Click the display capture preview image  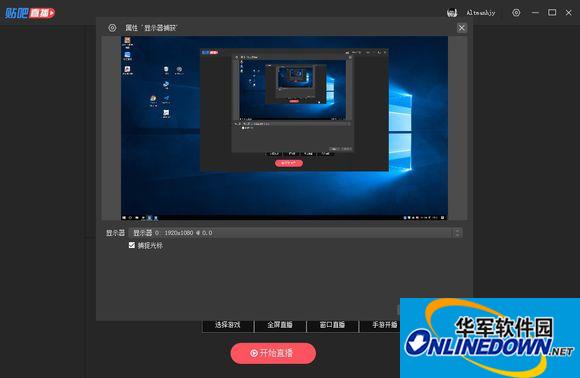[x=284, y=128]
